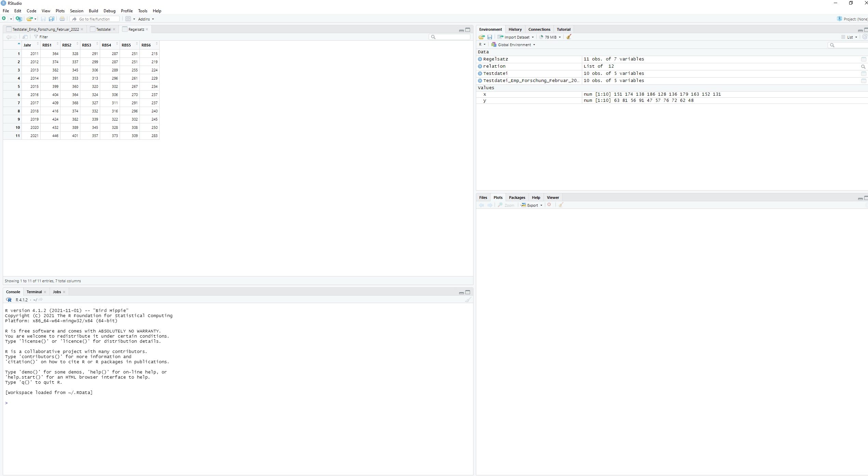Screen dimensions: 868x476
Task: Open the Import Dataset dropdown
Action: 517,37
